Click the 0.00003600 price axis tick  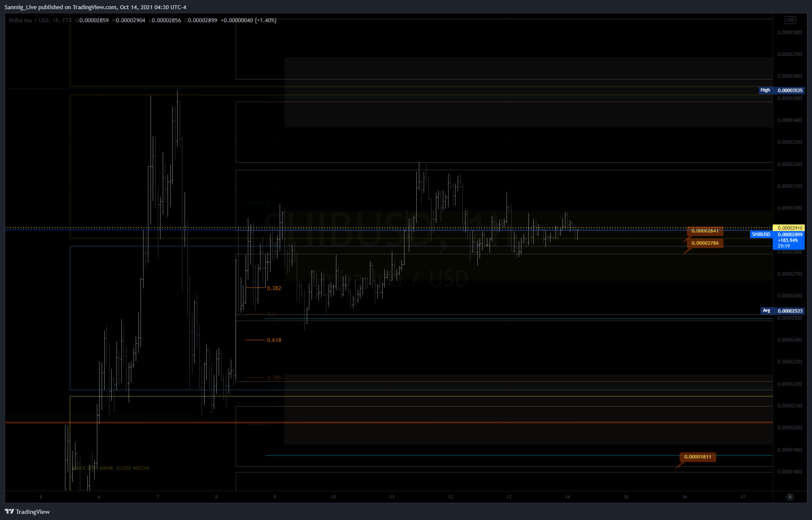(x=790, y=76)
